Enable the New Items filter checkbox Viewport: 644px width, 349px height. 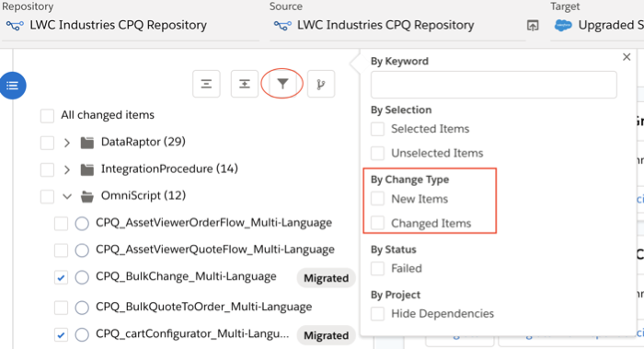(377, 199)
